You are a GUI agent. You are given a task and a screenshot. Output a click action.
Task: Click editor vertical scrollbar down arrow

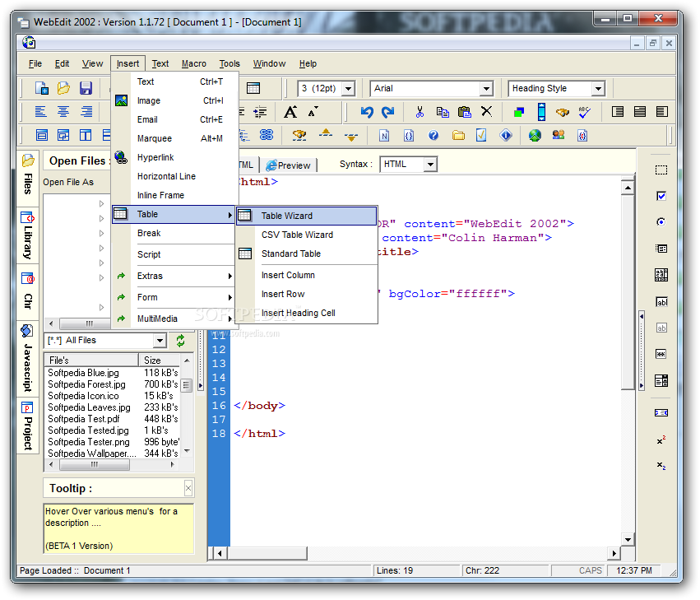point(628,539)
